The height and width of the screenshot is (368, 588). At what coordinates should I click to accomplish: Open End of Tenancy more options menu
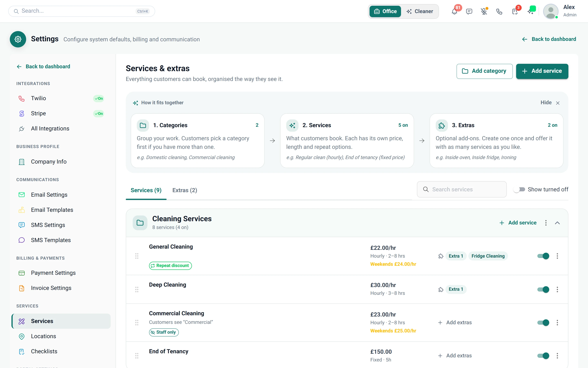click(557, 356)
